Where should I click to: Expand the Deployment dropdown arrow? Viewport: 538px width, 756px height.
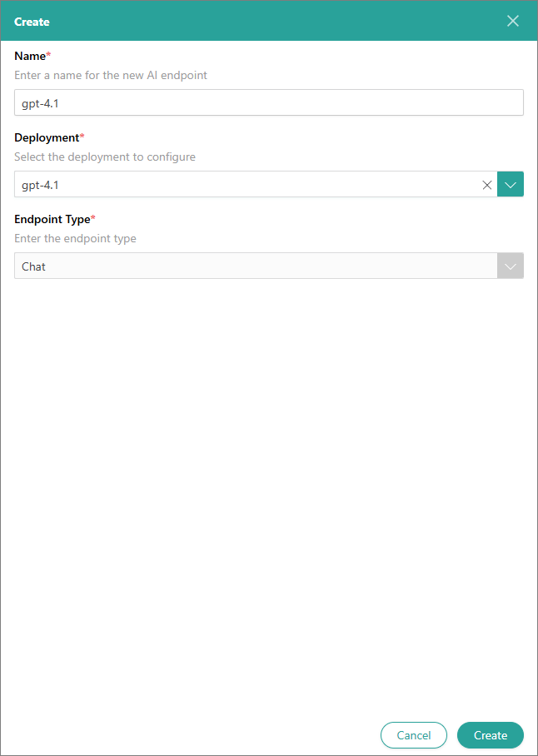(x=511, y=185)
